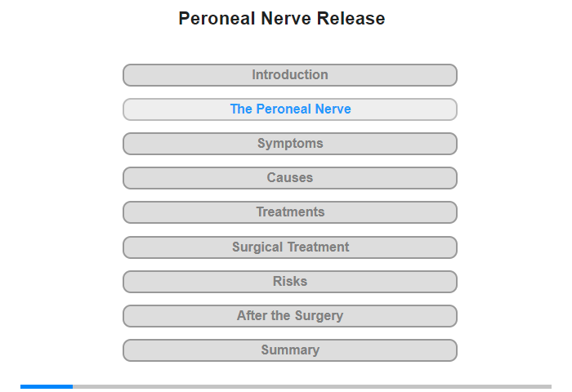The height and width of the screenshot is (392, 572).
Task: View non-surgical Treatments options
Action: [x=289, y=212]
